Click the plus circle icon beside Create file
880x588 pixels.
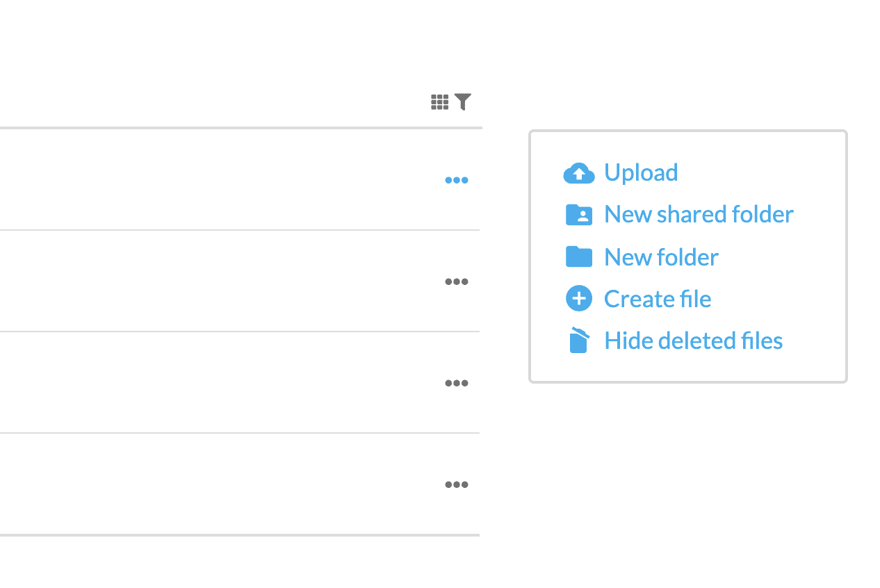579,299
